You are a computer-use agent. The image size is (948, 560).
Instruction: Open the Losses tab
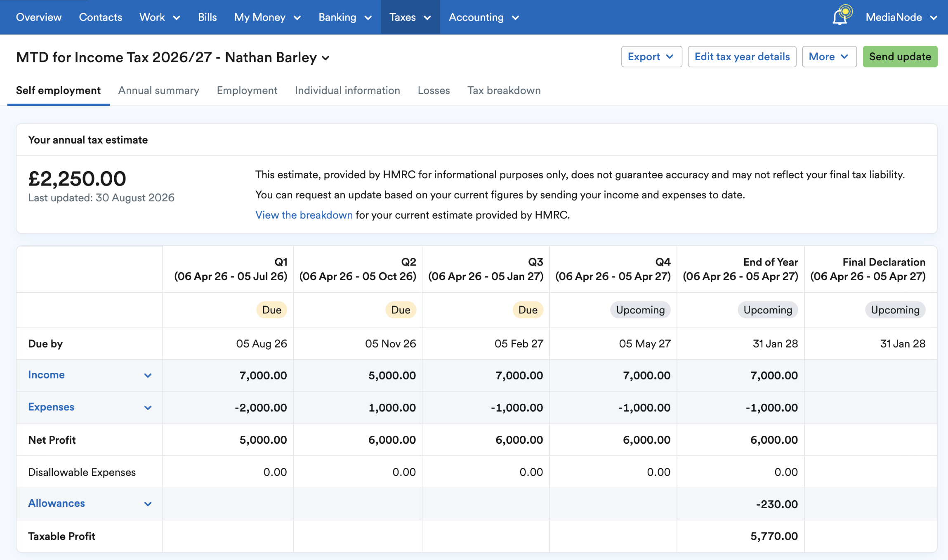point(433,90)
